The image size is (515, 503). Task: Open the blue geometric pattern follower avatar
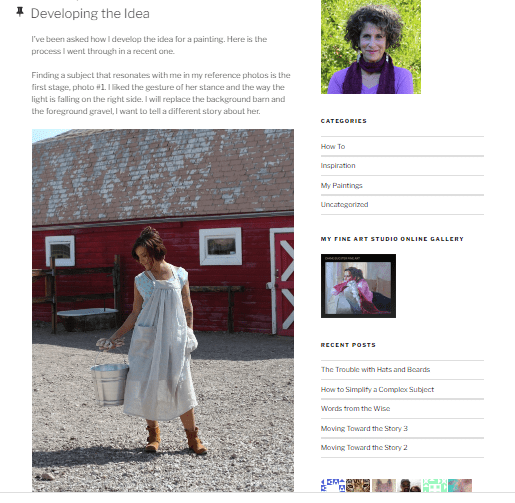(x=333, y=485)
